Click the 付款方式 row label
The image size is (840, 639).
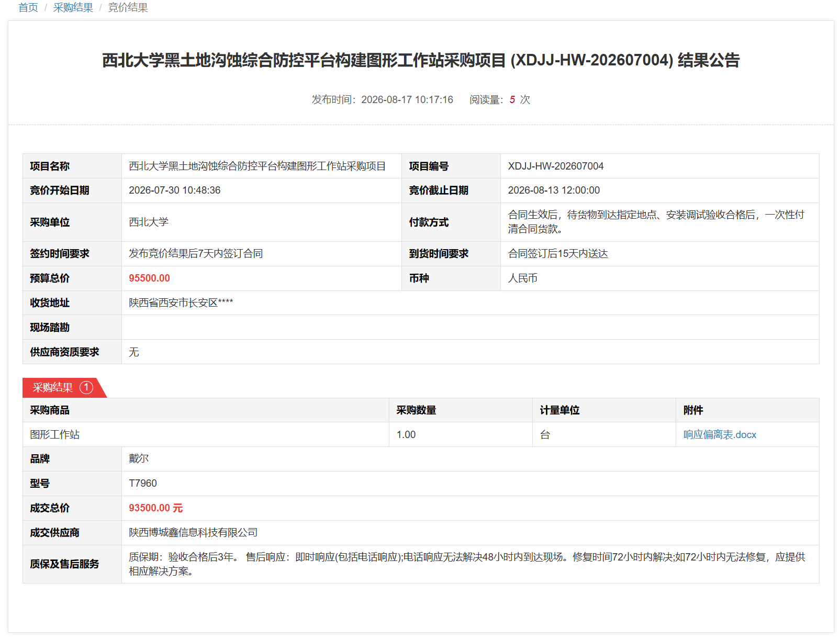coord(429,222)
